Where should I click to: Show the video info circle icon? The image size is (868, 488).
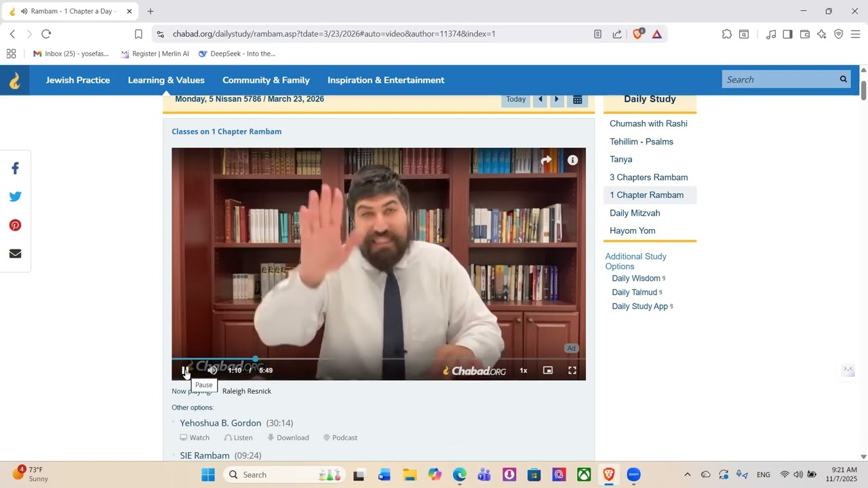pyautogui.click(x=573, y=161)
